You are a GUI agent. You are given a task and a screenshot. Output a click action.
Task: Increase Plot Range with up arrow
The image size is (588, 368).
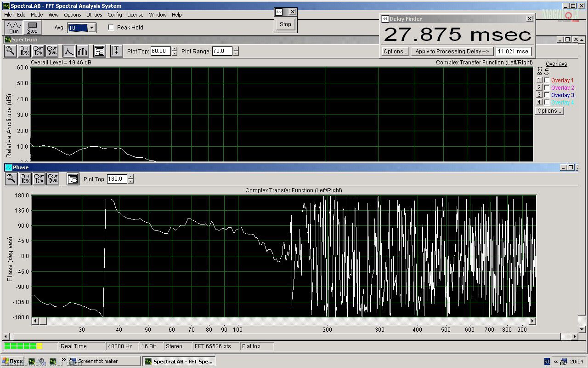point(236,49)
